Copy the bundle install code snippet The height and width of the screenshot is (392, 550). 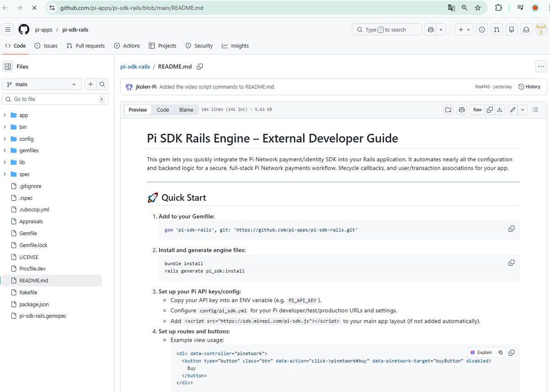click(x=511, y=263)
